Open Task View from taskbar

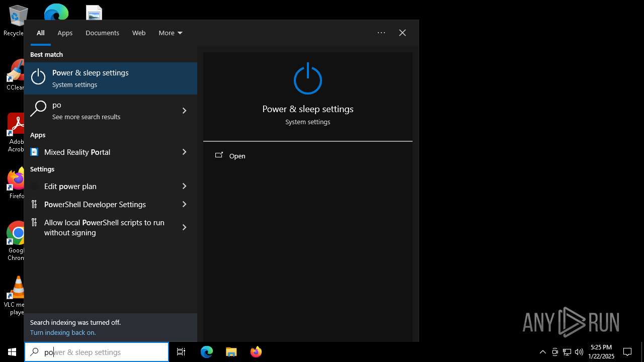pyautogui.click(x=181, y=352)
